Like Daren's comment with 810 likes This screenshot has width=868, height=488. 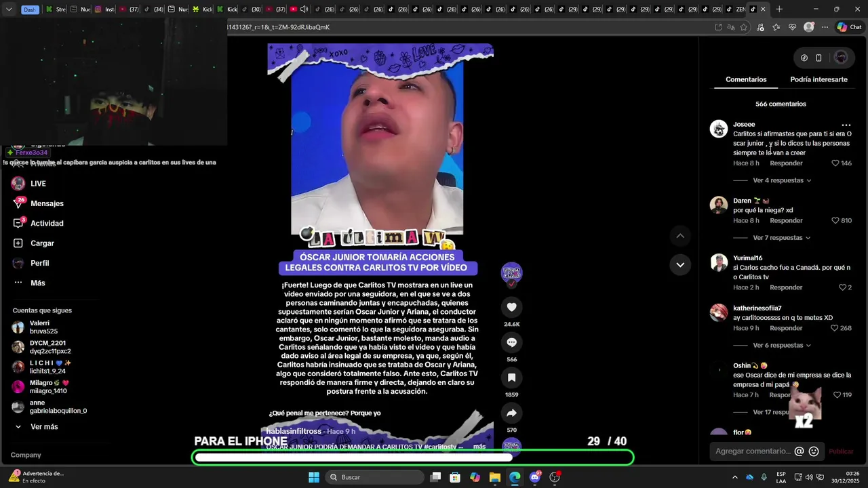point(835,220)
